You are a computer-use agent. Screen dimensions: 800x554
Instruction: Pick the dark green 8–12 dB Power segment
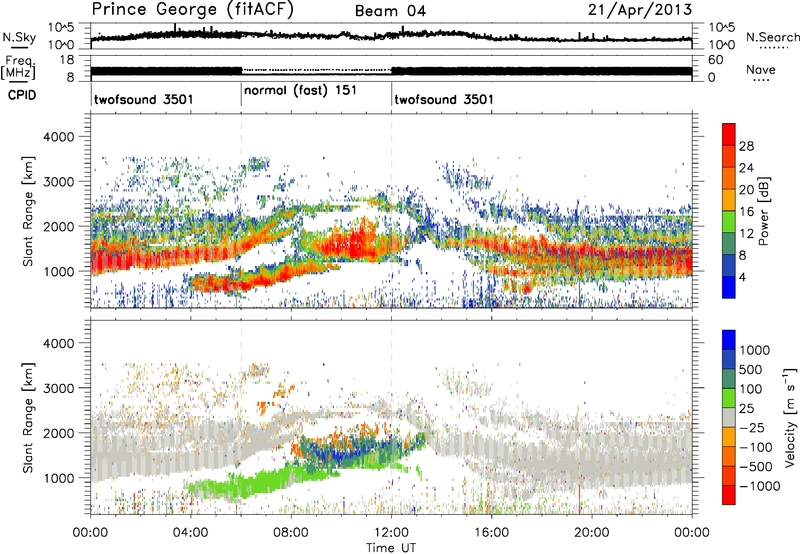click(x=729, y=243)
